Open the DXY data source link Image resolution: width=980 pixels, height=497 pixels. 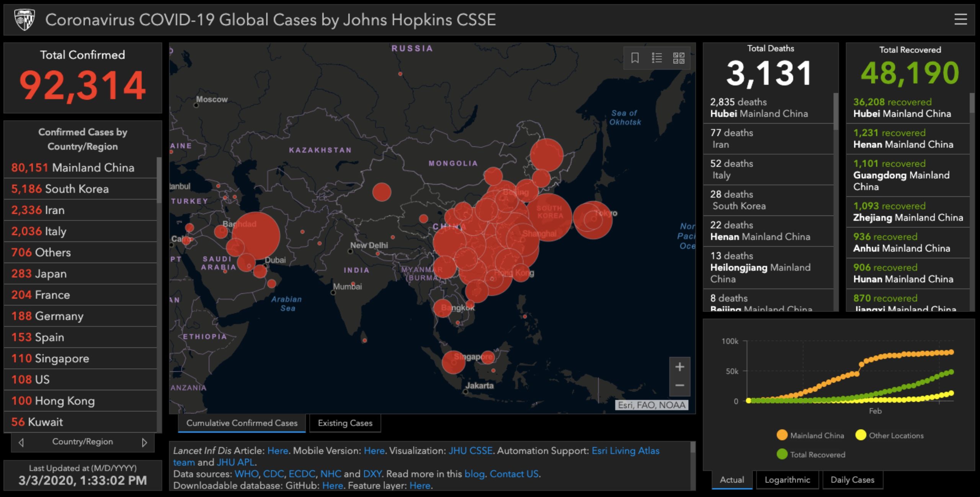[x=372, y=474]
